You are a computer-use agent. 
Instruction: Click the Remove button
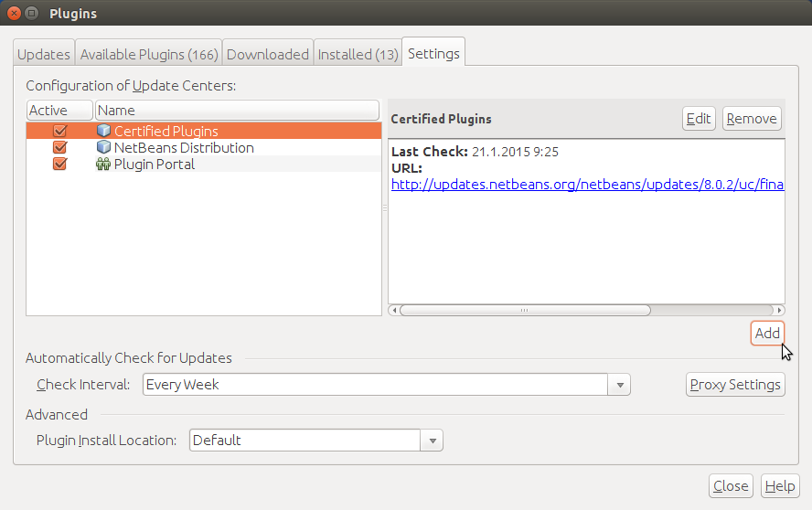point(752,119)
